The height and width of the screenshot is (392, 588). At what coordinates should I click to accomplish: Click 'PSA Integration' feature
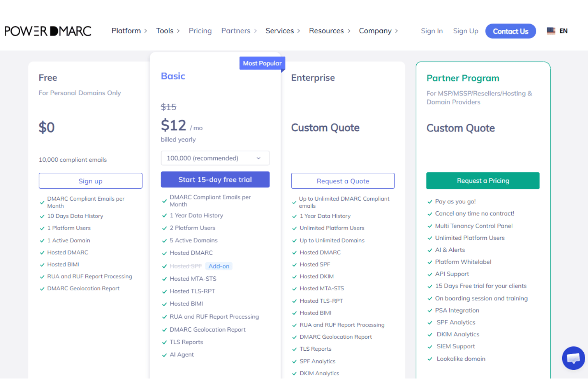click(x=457, y=310)
